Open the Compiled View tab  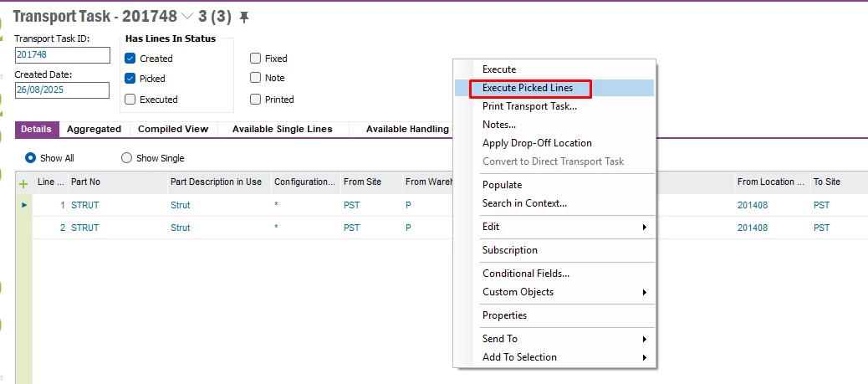(172, 130)
